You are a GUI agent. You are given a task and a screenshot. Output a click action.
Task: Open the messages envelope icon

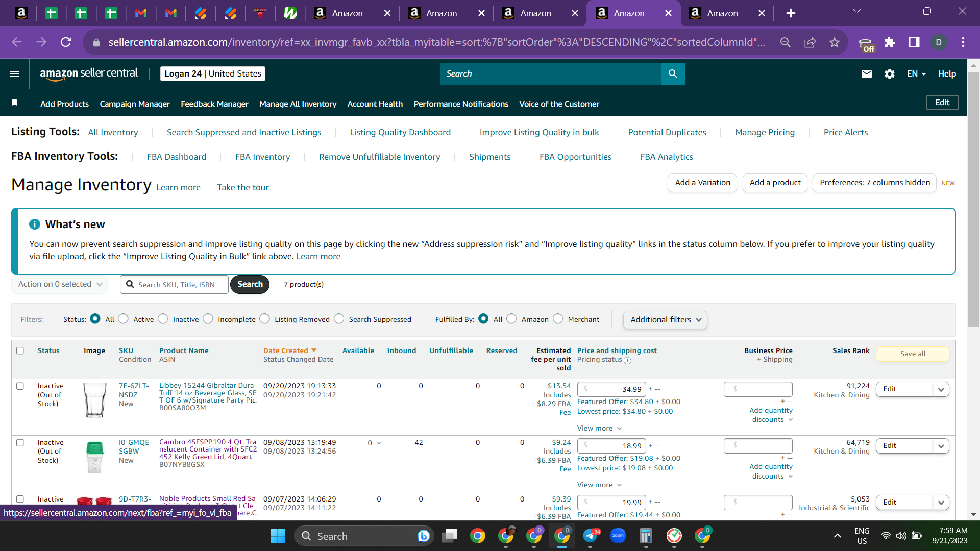point(866,74)
